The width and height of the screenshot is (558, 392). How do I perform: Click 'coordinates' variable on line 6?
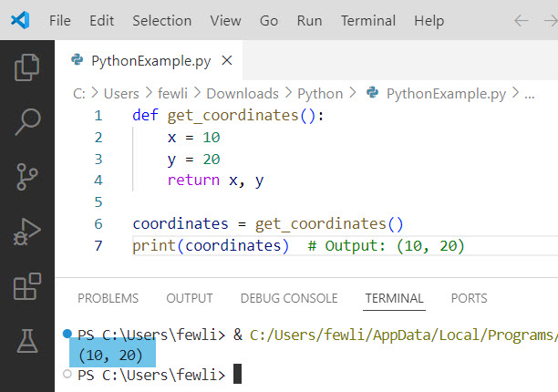pyautogui.click(x=181, y=223)
